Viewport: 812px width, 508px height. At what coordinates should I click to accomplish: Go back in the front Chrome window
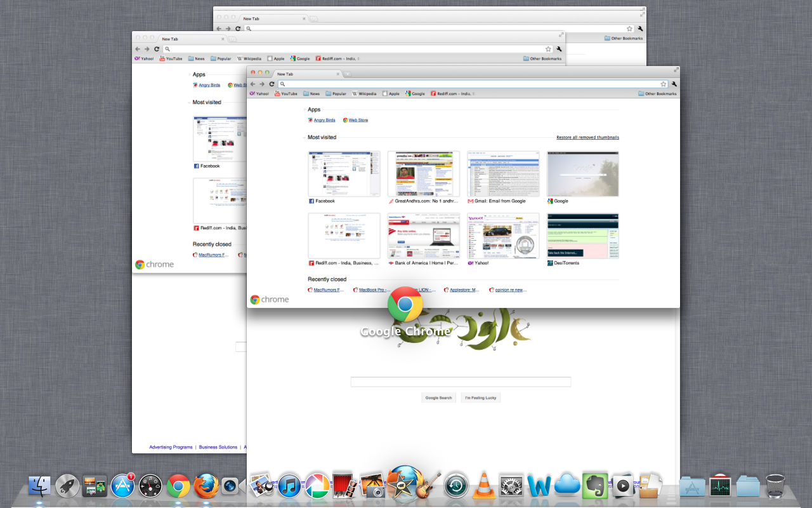(252, 84)
